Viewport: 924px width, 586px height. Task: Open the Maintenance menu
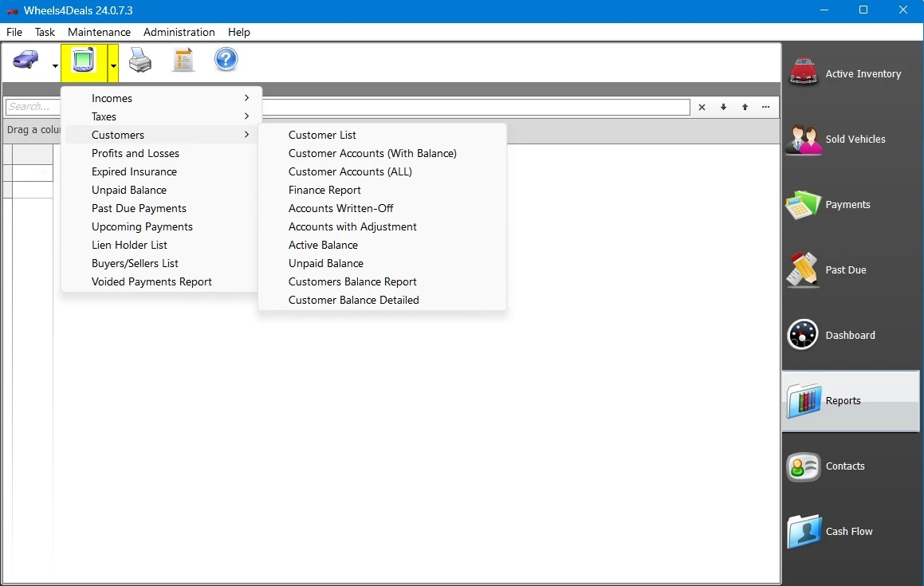(x=99, y=32)
